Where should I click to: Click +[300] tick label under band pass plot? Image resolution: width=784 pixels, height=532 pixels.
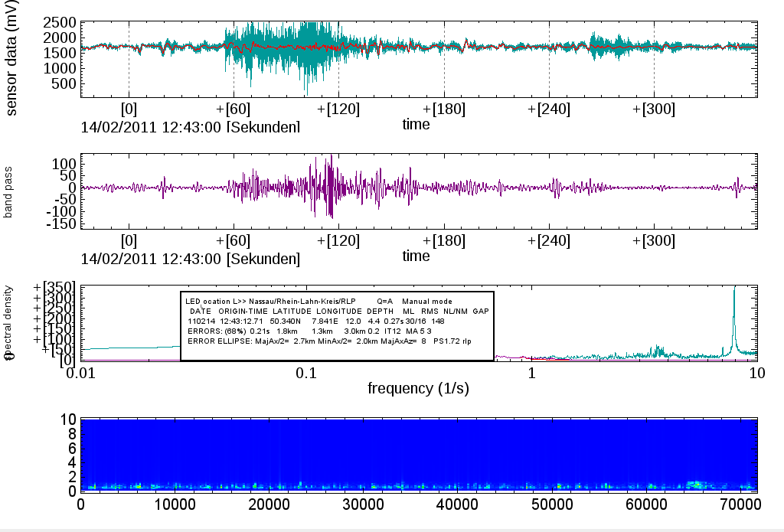653,241
